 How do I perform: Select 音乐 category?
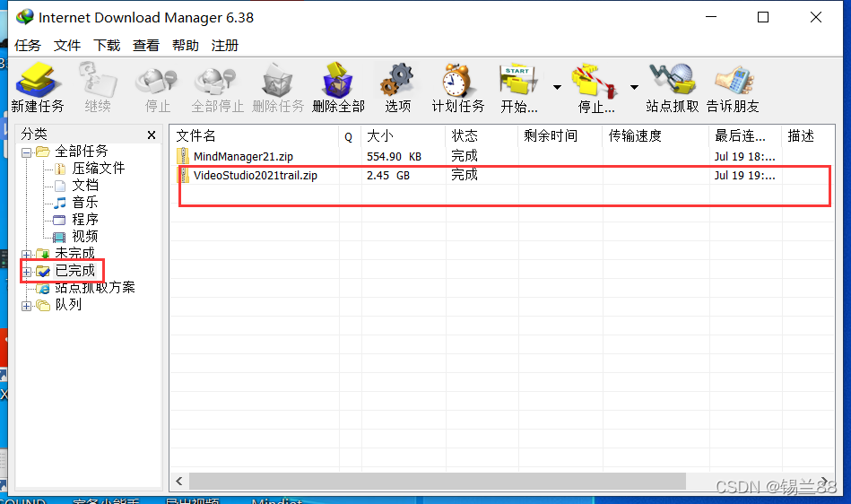tap(85, 202)
